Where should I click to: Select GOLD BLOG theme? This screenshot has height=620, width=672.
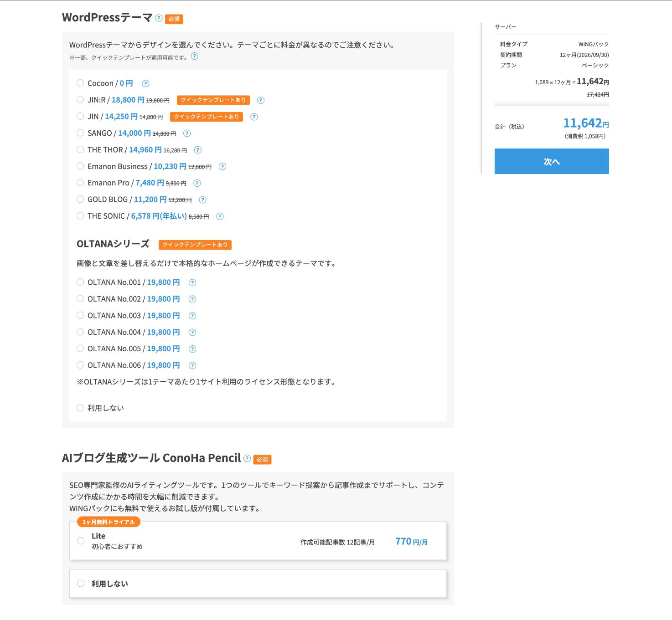click(x=80, y=199)
